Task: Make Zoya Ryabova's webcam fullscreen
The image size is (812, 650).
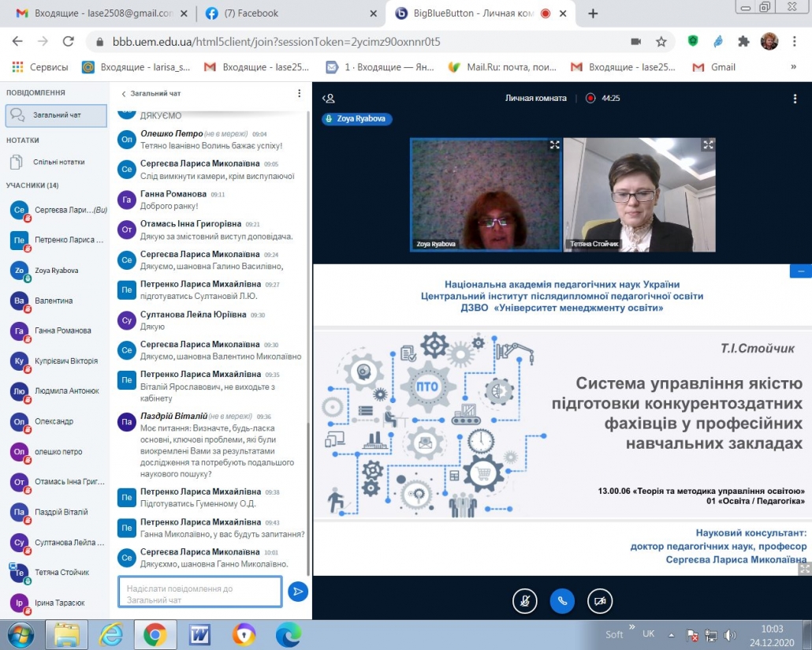Action: tap(554, 145)
